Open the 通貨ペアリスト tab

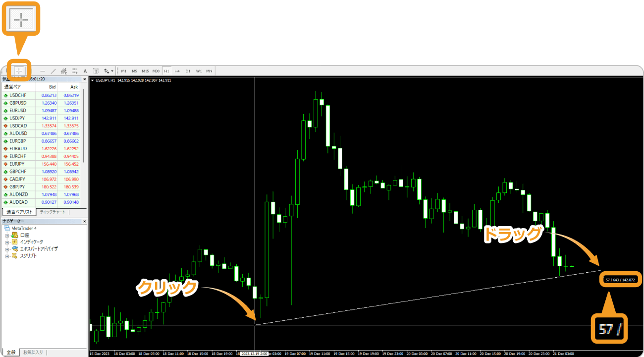click(x=19, y=212)
